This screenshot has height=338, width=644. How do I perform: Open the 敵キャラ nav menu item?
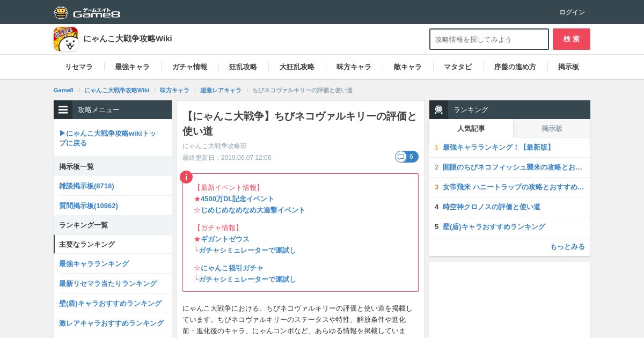(x=407, y=67)
